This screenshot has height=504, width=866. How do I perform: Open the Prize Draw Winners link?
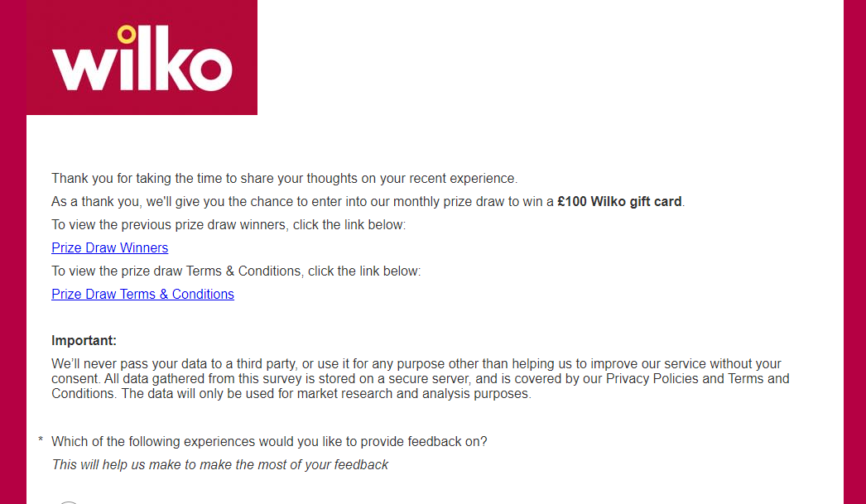click(x=109, y=248)
